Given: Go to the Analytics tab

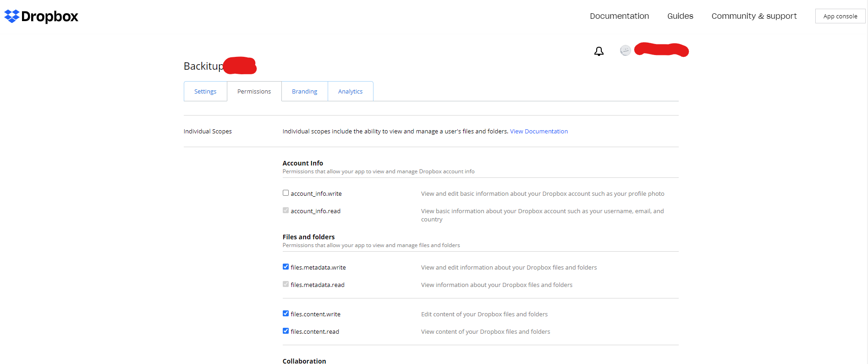Looking at the screenshot, I should [351, 91].
